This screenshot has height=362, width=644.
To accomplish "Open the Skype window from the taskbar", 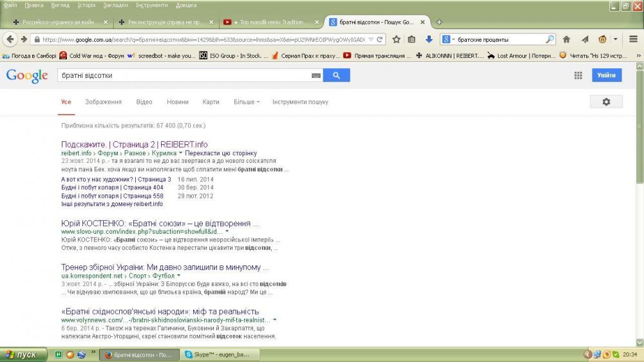I will (218, 354).
